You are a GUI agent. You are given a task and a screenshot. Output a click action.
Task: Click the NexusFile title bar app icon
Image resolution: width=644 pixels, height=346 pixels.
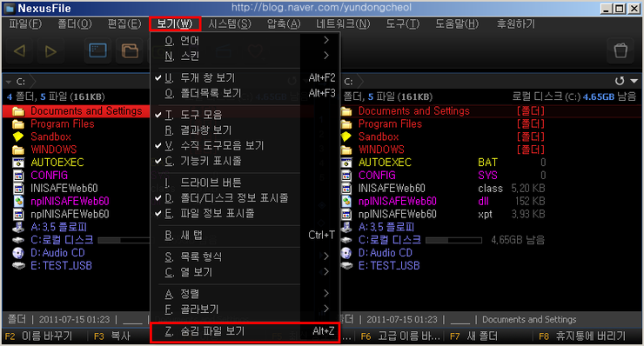(x=10, y=8)
